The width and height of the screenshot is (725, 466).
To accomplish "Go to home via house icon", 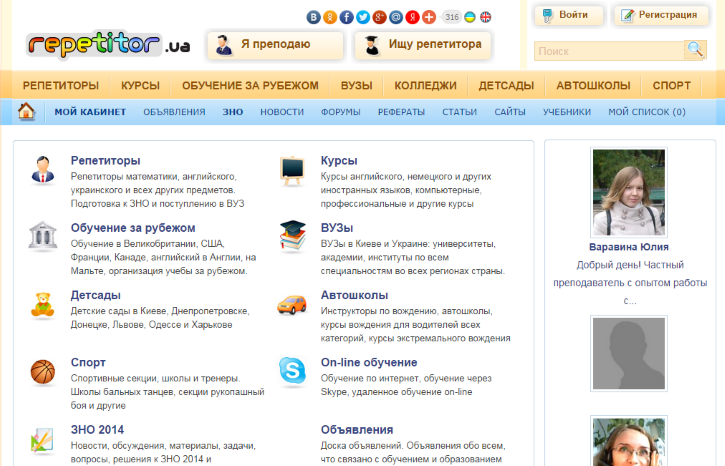I will (26, 111).
